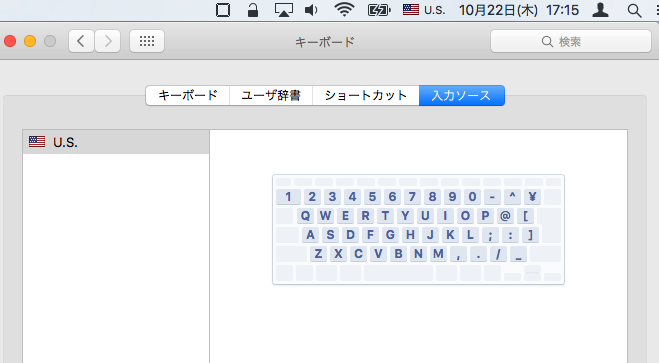Switch to the ショートカット tab

366,95
